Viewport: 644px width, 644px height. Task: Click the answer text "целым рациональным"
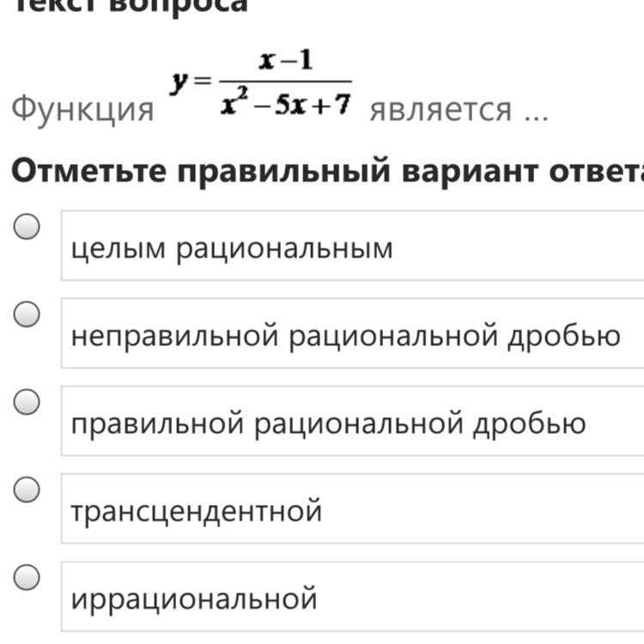pyautogui.click(x=231, y=248)
